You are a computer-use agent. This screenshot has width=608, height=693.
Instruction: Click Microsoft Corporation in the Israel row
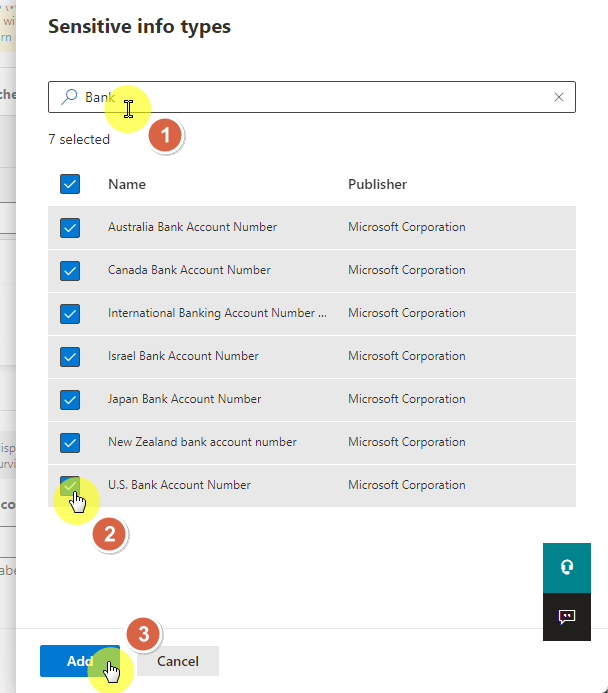pos(407,356)
